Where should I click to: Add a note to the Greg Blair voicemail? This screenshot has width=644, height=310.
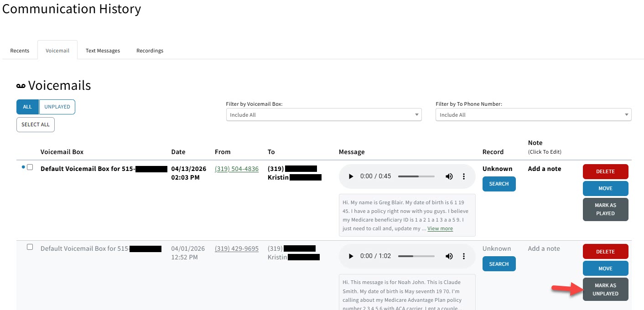(x=545, y=169)
